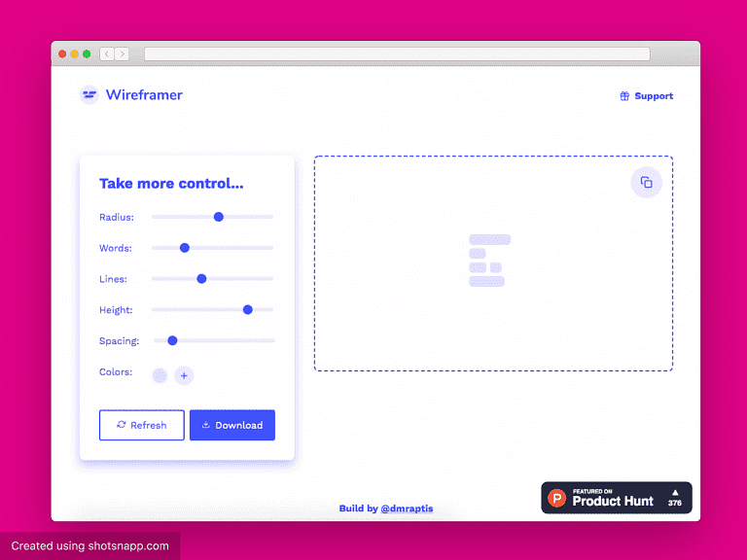Select the existing gray color swatch
This screenshot has width=747, height=560.
(160, 375)
